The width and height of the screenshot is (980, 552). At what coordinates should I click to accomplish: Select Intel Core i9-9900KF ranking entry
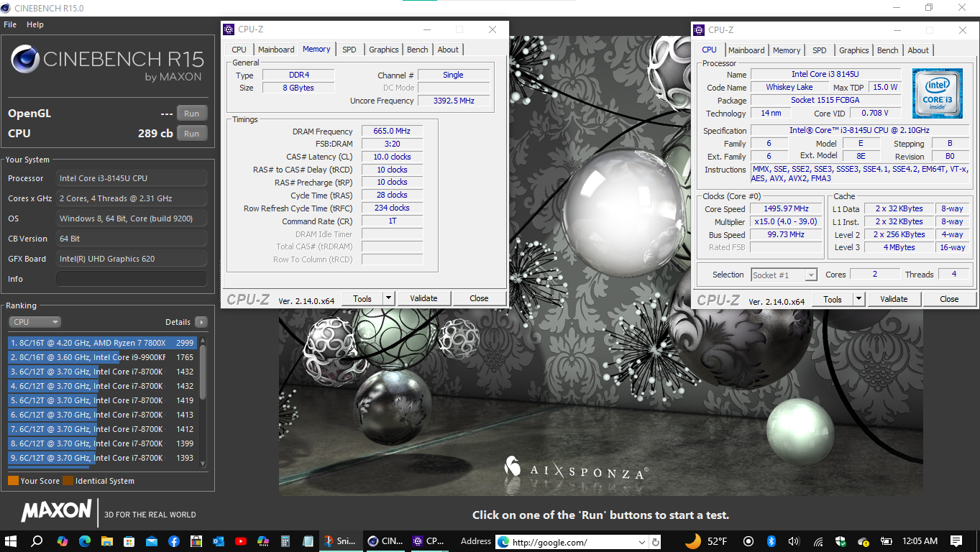pos(102,357)
